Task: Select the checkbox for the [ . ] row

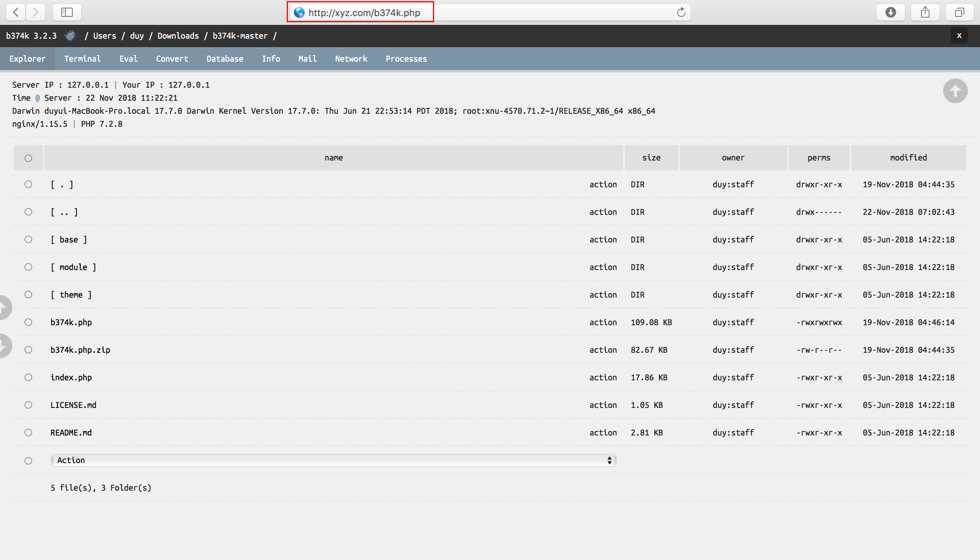Action: pyautogui.click(x=28, y=184)
